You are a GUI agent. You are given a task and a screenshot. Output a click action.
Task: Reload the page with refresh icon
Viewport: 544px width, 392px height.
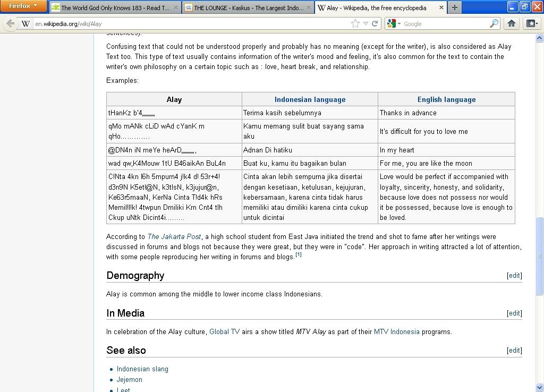tap(375, 23)
